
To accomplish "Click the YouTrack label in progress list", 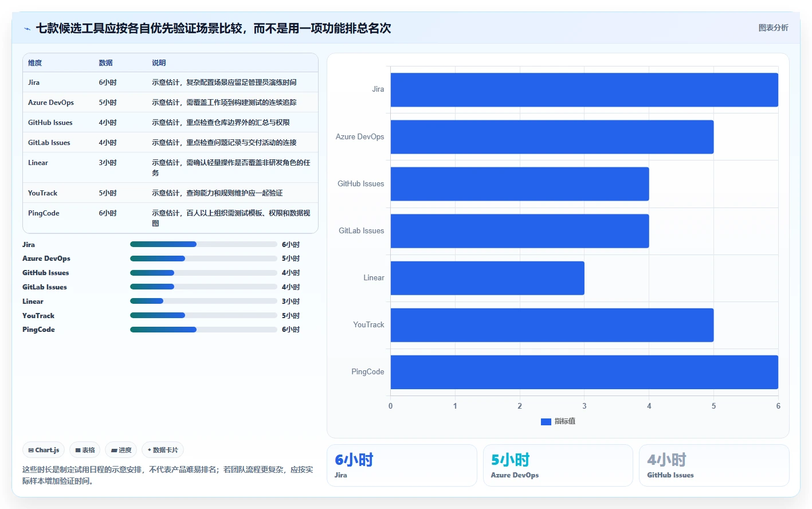I will (x=38, y=316).
